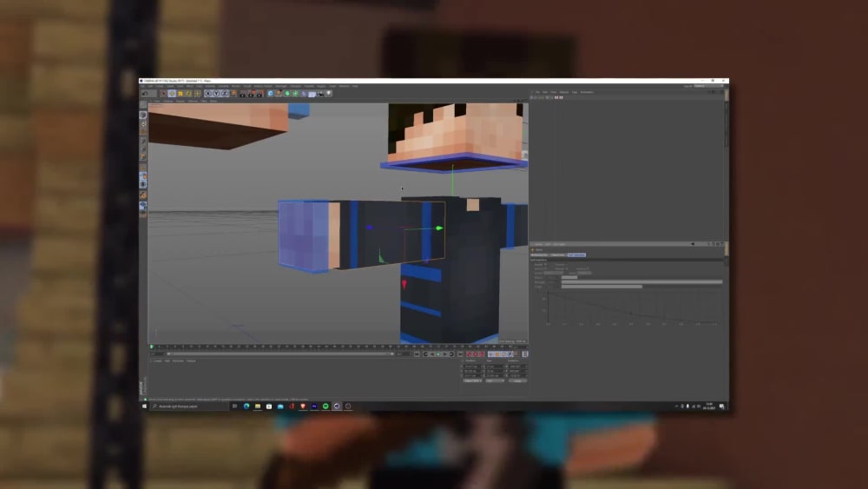868x489 pixels.
Task: Click the Radius slider bar
Action: pyautogui.click(x=569, y=277)
